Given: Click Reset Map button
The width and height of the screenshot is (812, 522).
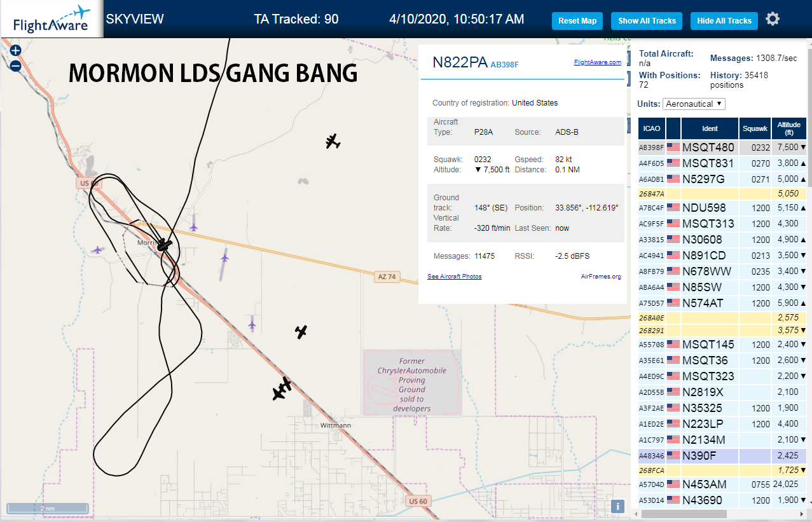Looking at the screenshot, I should (x=577, y=21).
